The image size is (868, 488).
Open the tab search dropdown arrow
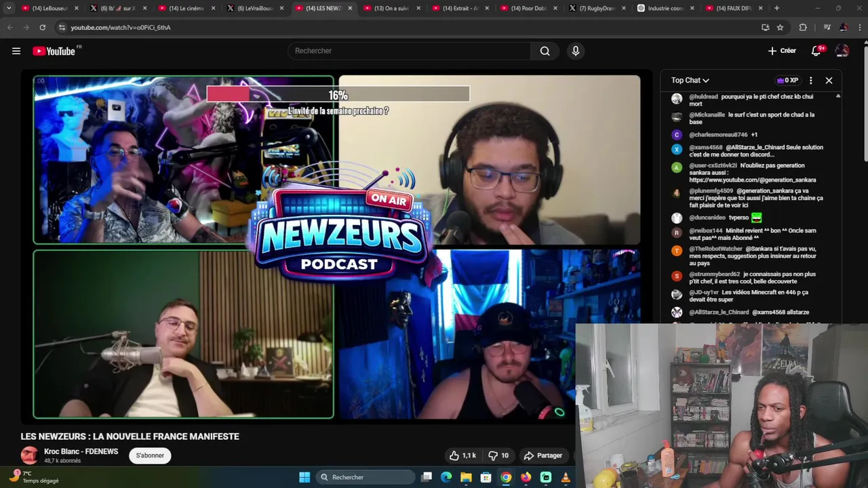pos(9,8)
